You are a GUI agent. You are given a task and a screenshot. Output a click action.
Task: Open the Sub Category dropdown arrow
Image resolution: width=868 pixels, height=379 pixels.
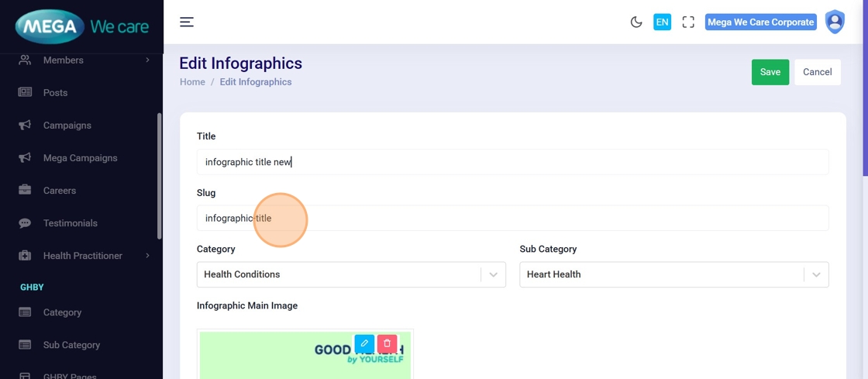pyautogui.click(x=816, y=274)
